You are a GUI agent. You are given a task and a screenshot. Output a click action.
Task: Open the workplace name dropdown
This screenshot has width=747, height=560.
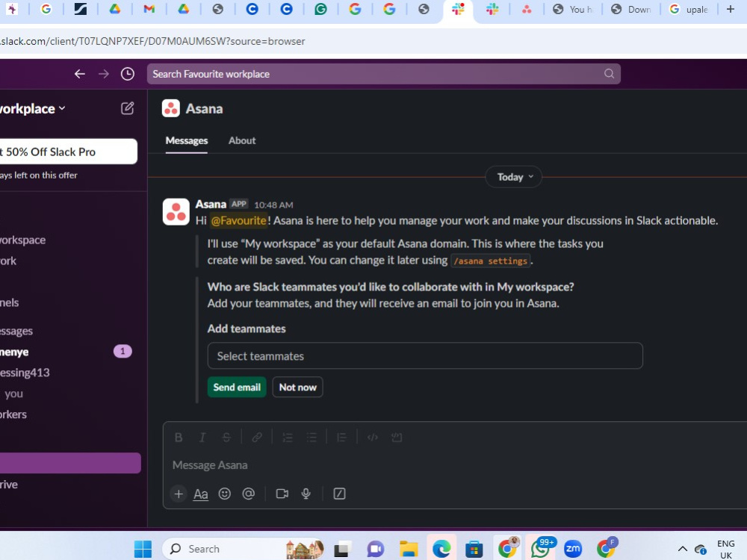click(32, 108)
